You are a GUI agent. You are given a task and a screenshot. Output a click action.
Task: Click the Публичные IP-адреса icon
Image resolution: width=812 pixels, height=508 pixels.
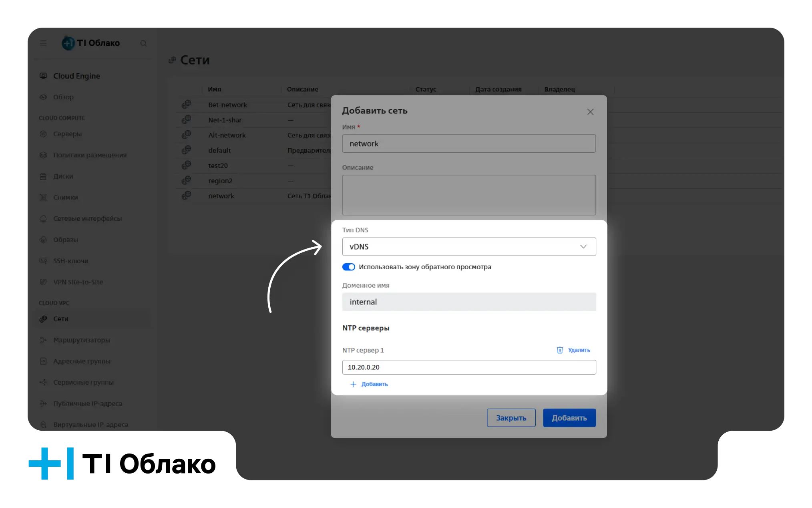[43, 403]
